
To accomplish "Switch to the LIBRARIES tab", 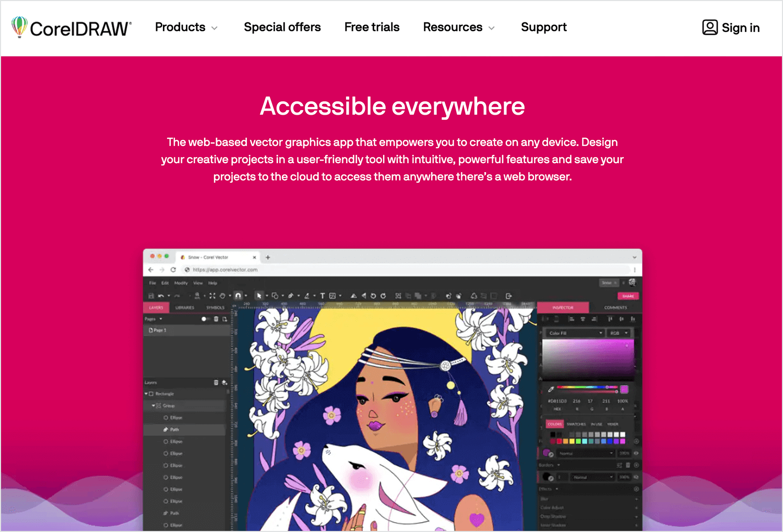I will 185,307.
